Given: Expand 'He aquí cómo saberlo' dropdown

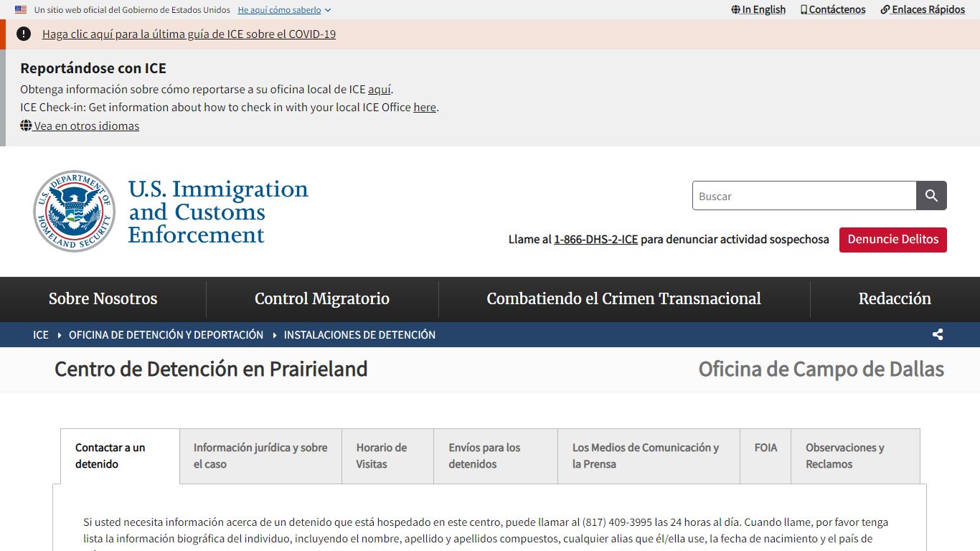Looking at the screenshot, I should point(284,10).
